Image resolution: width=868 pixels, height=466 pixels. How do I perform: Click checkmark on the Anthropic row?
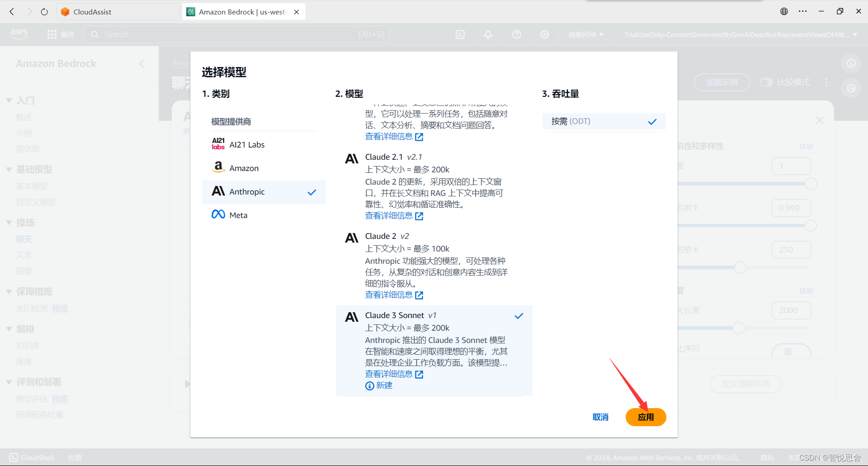312,192
